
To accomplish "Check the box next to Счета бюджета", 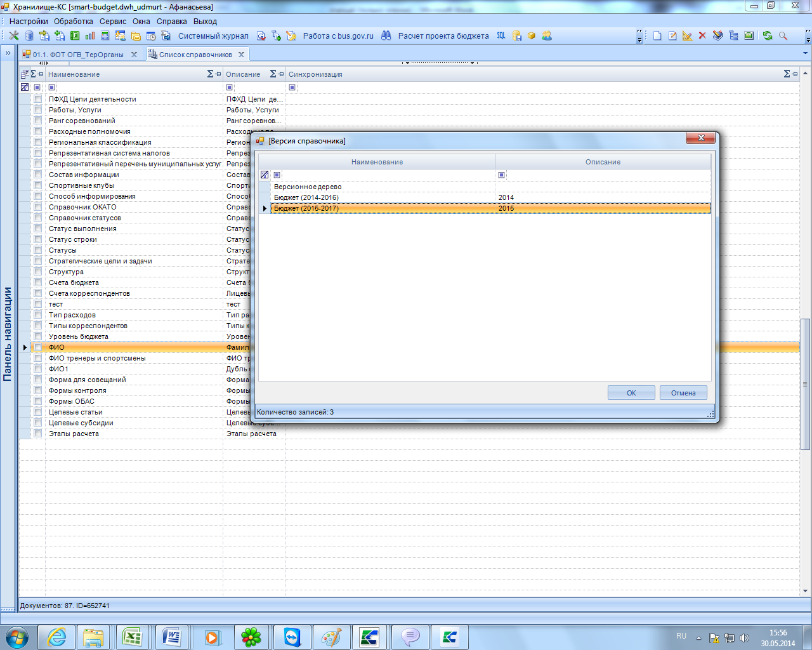I will coord(37,282).
